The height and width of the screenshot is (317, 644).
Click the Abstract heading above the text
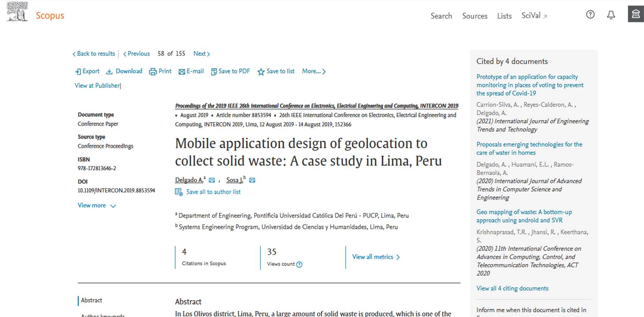click(x=188, y=302)
